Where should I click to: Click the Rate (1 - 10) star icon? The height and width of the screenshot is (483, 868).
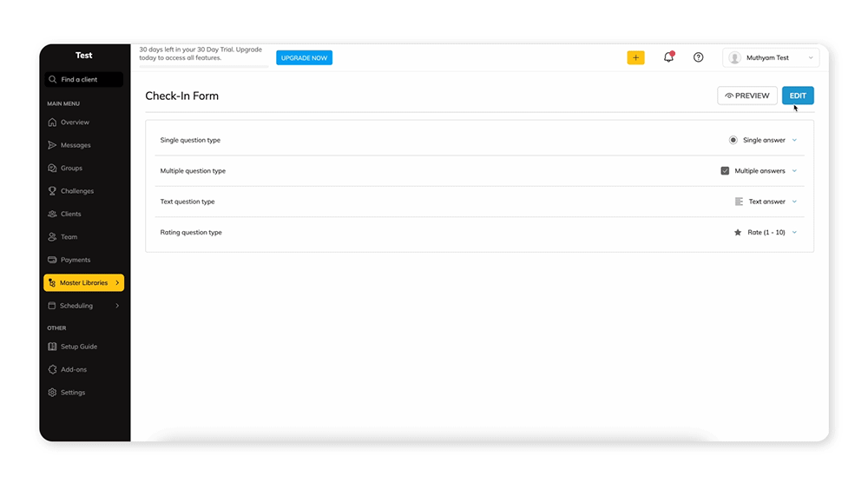(x=738, y=233)
